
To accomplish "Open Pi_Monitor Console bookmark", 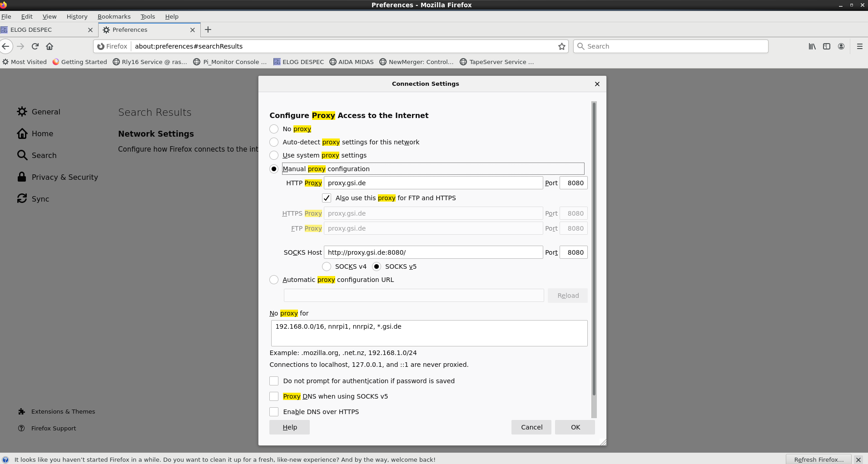I will point(230,62).
